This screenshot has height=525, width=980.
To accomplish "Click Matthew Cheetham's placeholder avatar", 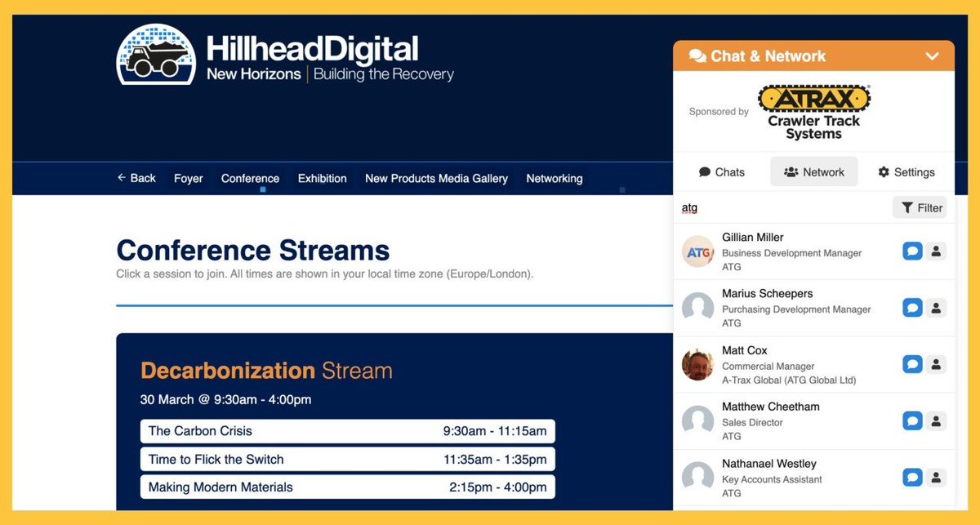I will pos(698,420).
